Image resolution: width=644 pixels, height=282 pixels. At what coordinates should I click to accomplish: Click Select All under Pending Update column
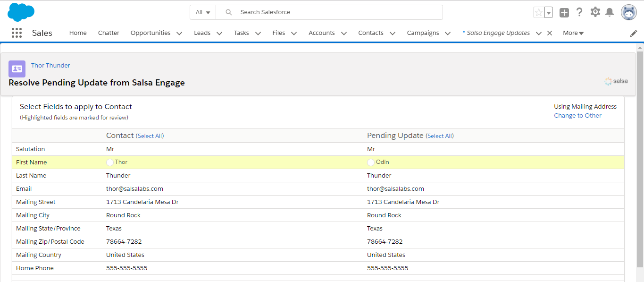click(x=440, y=136)
